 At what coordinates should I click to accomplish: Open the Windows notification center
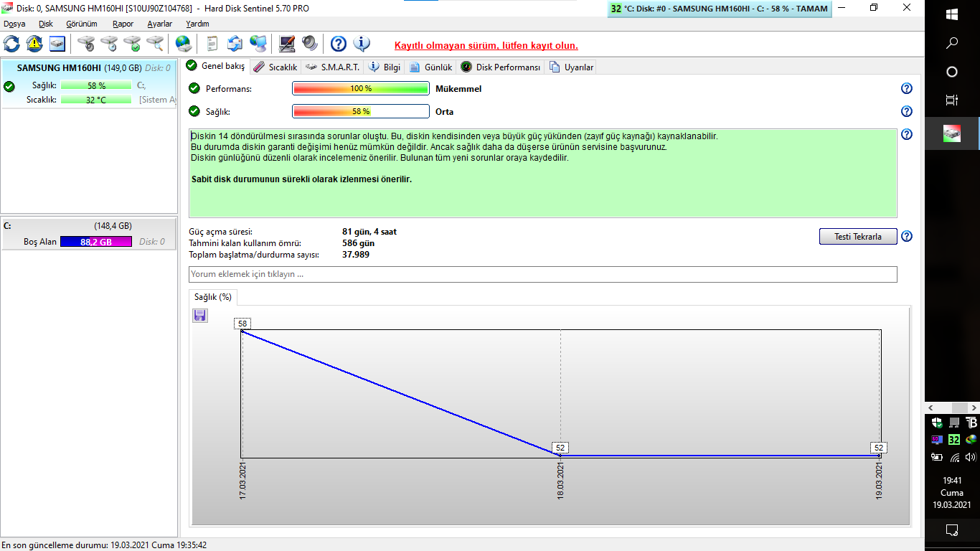click(952, 530)
